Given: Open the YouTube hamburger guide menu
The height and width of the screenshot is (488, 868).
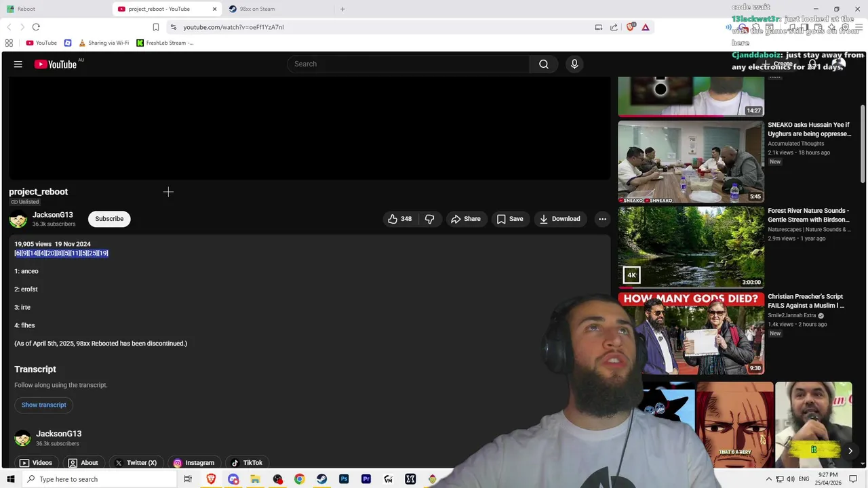Looking at the screenshot, I should click(x=18, y=64).
